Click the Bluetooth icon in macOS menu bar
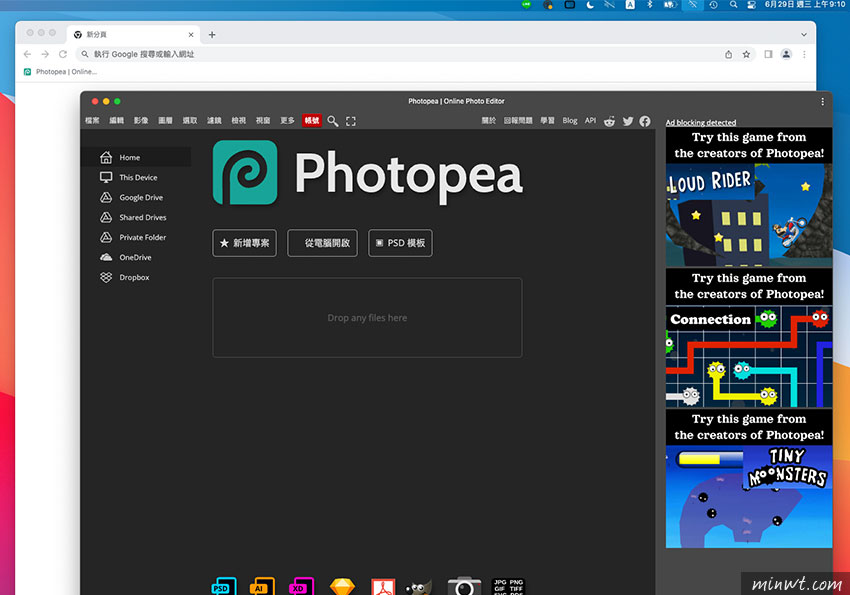This screenshot has width=850, height=595. pyautogui.click(x=649, y=5)
